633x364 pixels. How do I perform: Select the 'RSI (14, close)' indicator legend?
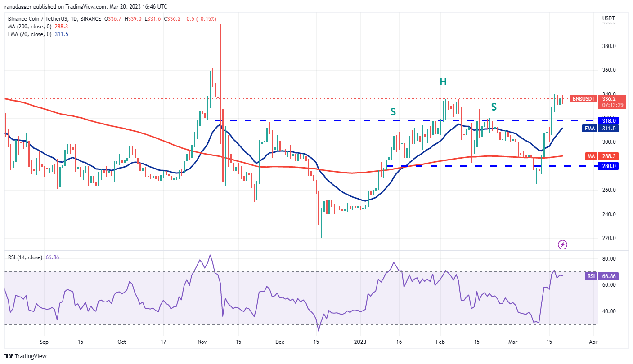point(25,257)
